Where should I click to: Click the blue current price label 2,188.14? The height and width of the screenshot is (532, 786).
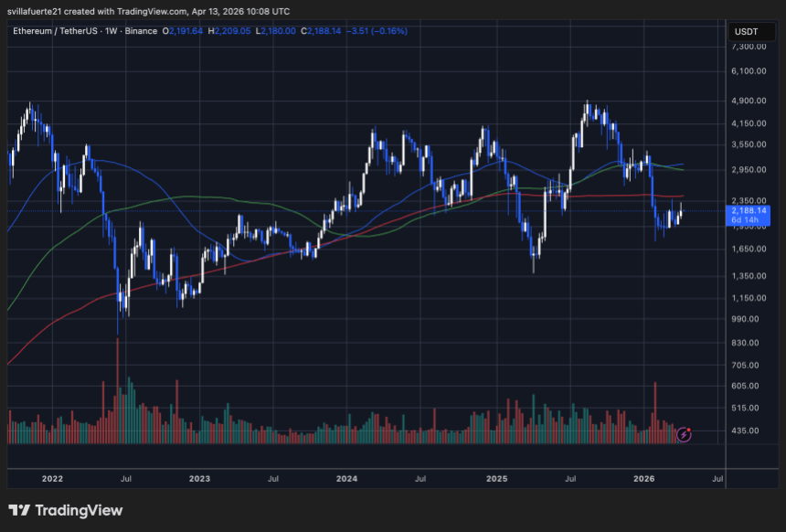tap(749, 211)
